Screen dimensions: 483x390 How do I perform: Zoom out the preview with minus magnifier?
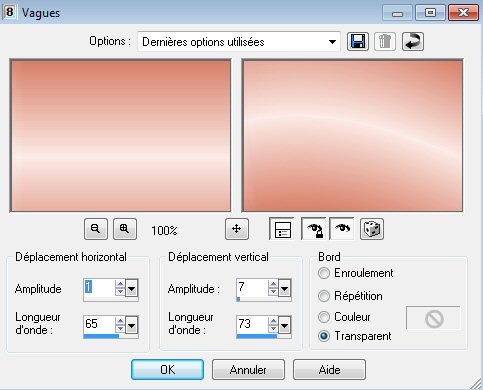coord(96,229)
